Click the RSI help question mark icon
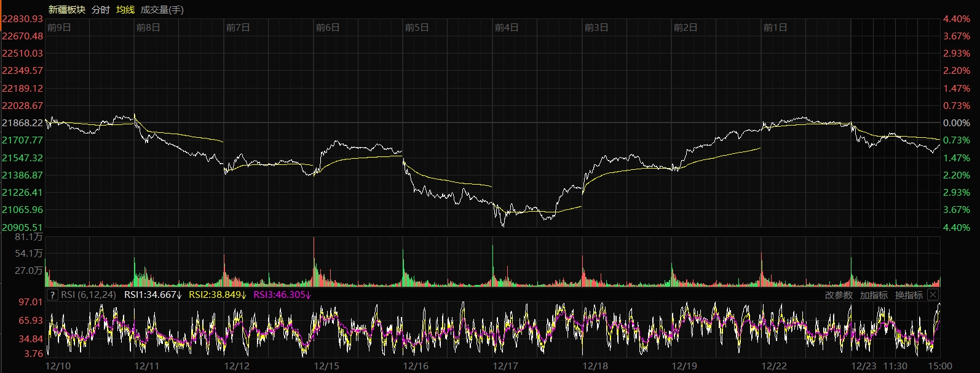980x373 pixels. pos(53,295)
